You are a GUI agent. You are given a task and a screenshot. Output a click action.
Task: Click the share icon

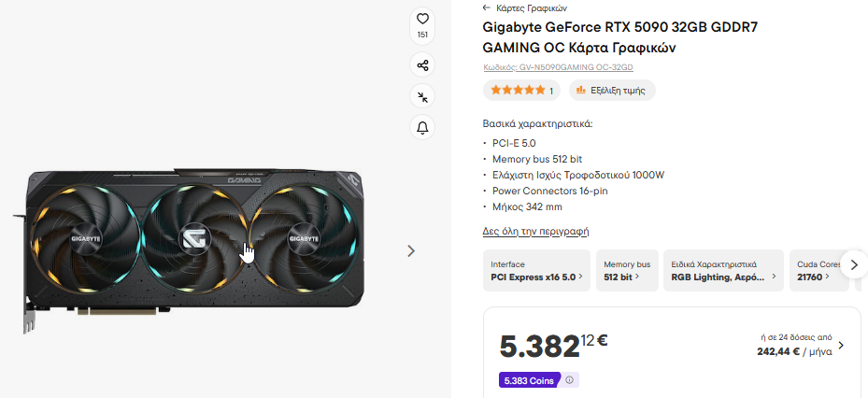coord(422,65)
